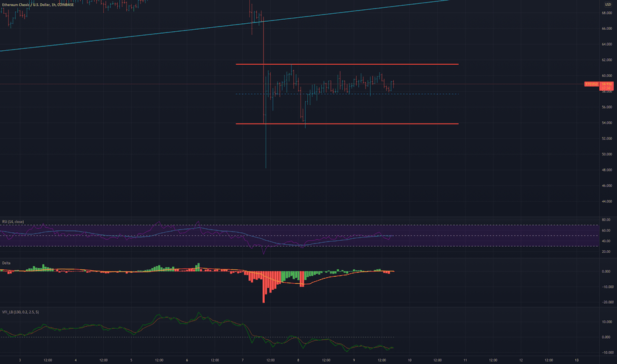Click the 48.000 price axis label
Screen dimensions: 617x364
point(607,170)
